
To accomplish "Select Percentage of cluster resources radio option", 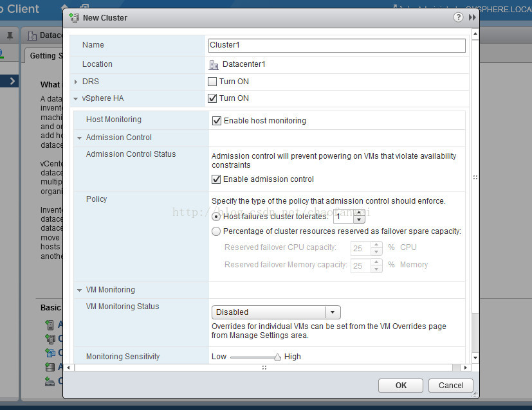I will click(x=216, y=231).
